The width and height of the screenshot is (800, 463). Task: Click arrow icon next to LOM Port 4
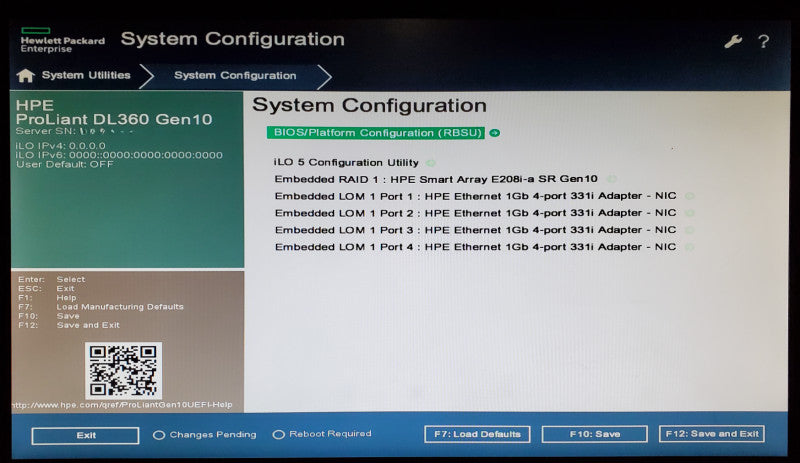tap(689, 247)
